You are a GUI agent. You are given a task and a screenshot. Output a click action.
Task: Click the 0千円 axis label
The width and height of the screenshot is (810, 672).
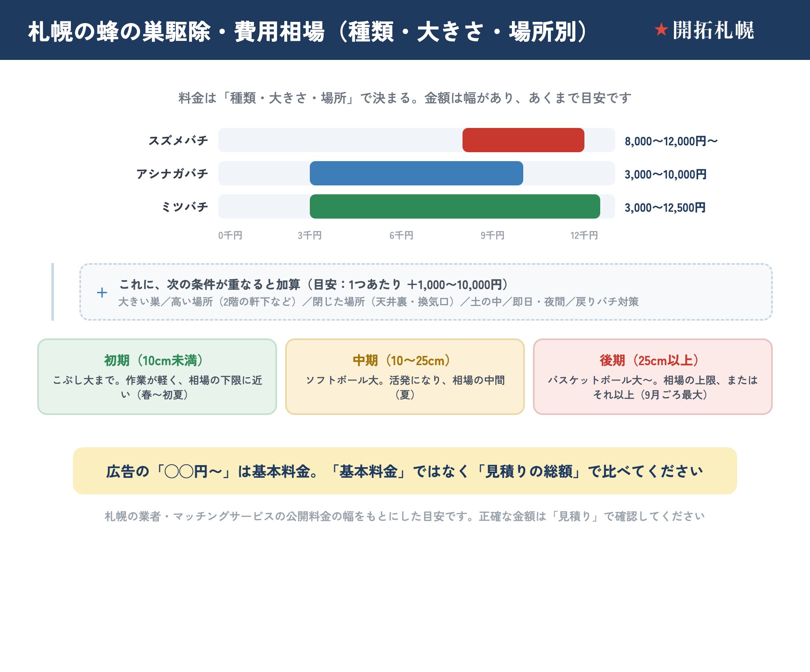click(230, 235)
